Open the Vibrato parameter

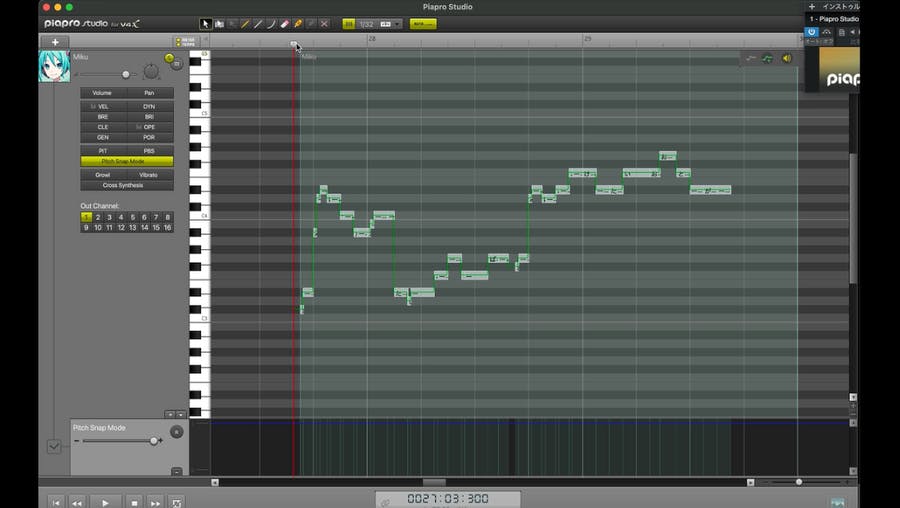(x=149, y=174)
